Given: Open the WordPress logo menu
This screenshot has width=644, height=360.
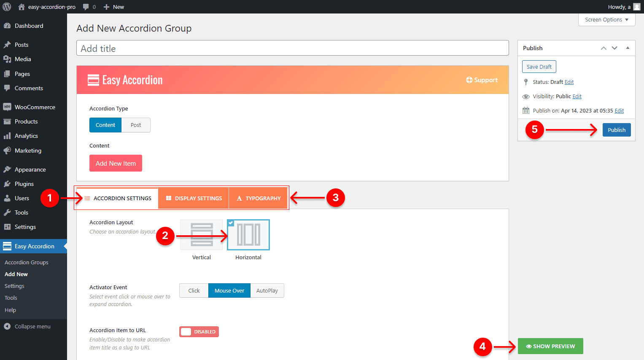Looking at the screenshot, I should (x=7, y=7).
